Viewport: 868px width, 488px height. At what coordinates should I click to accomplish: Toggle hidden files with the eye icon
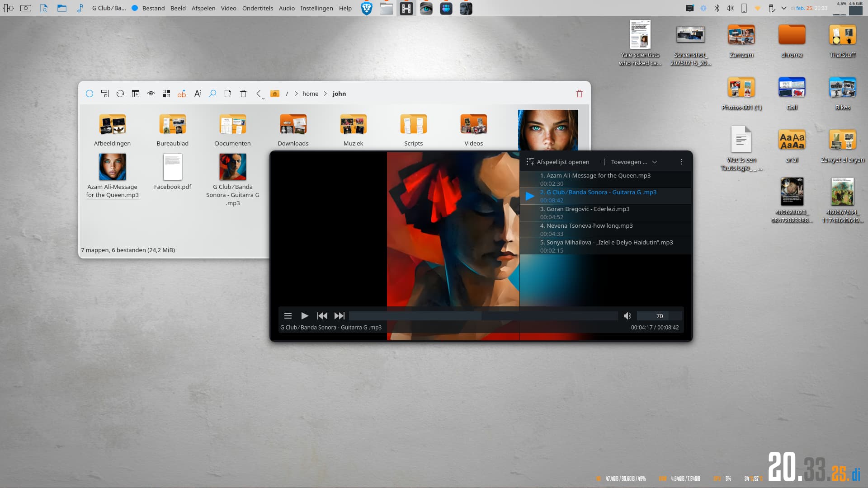(x=151, y=94)
